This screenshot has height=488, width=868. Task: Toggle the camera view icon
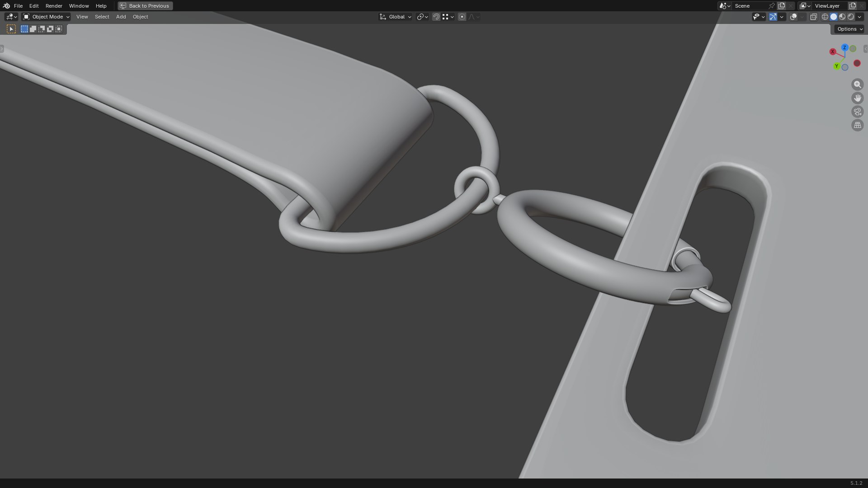[857, 112]
